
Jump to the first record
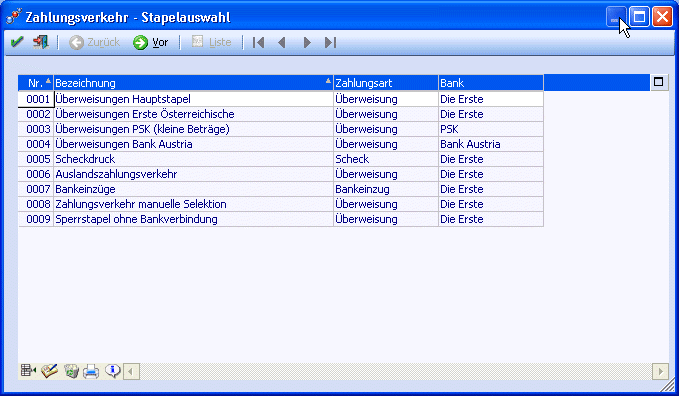coord(259,42)
